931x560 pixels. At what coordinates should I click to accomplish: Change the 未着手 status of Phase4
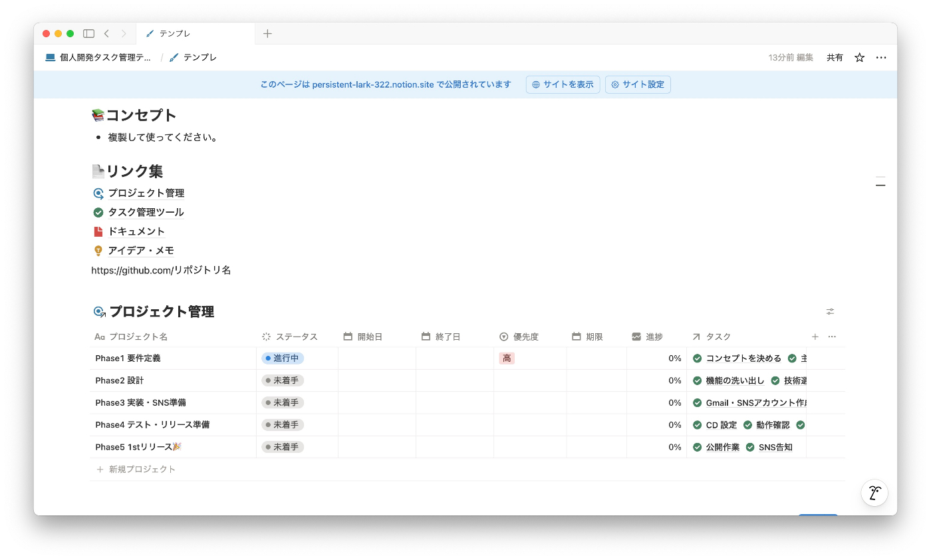click(283, 425)
